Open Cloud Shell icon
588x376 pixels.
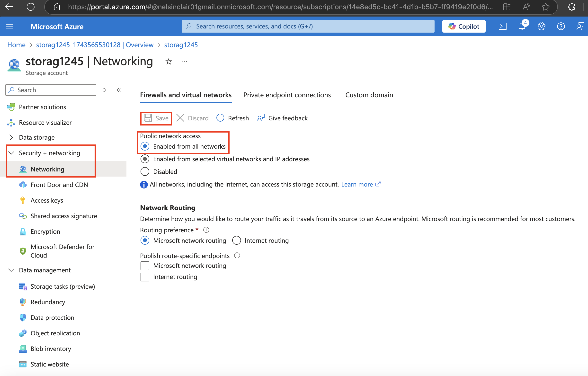502,26
